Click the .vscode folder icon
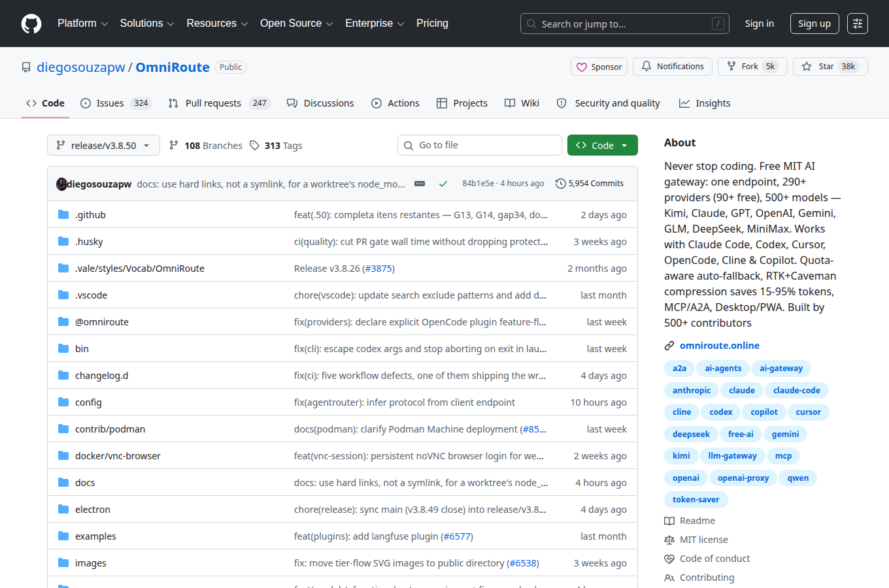Viewport: 889px width, 588px height. coord(63,295)
